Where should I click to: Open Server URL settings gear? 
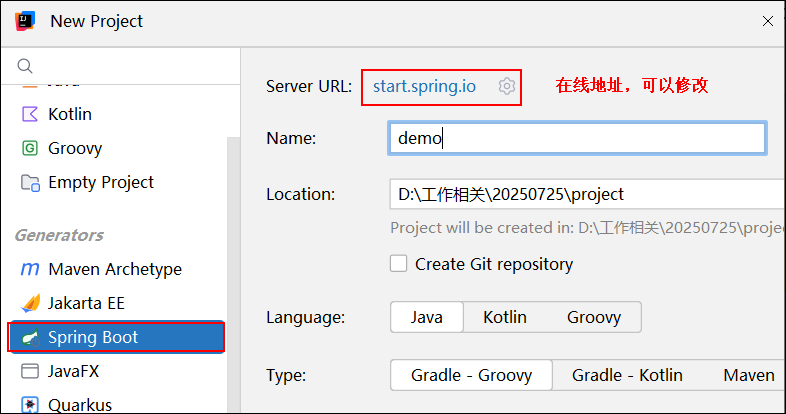click(x=507, y=86)
